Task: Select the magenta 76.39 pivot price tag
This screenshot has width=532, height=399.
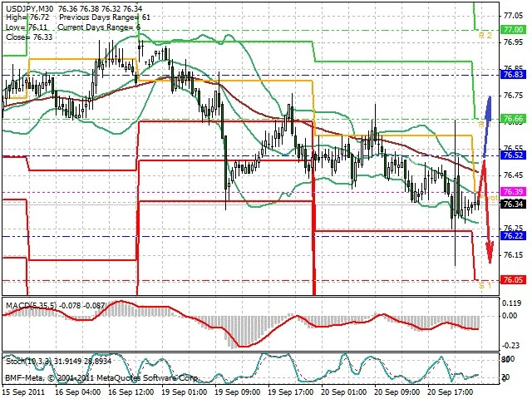Action: (514, 192)
